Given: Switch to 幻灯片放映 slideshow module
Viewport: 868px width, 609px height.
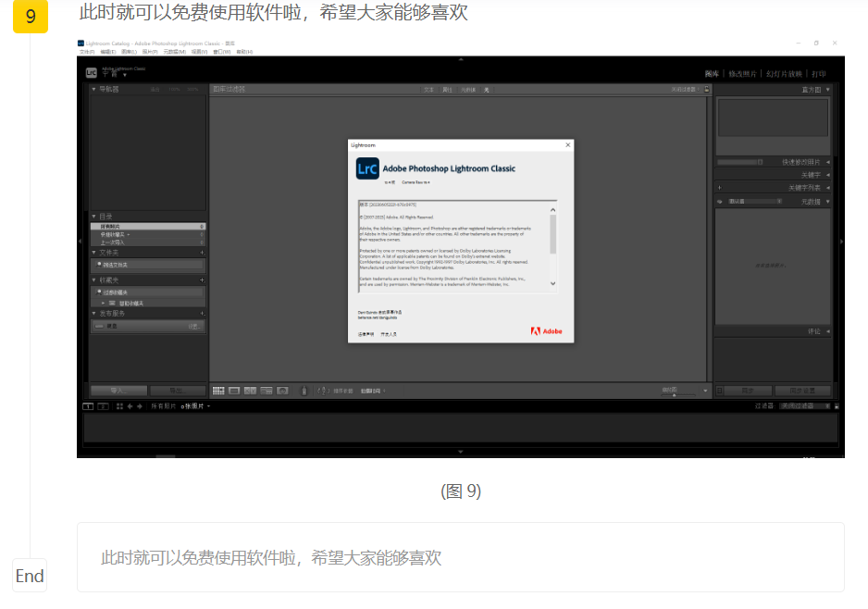Looking at the screenshot, I should [x=784, y=74].
